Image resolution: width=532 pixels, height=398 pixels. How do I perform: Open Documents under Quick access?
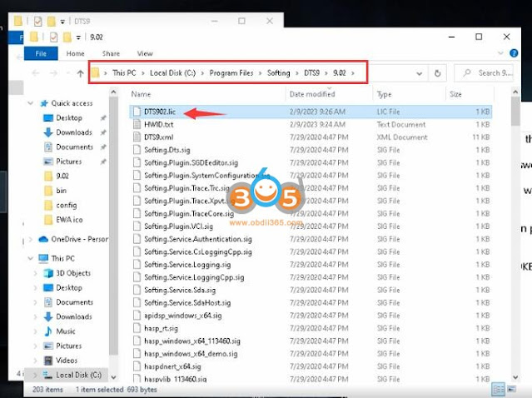[x=74, y=147]
